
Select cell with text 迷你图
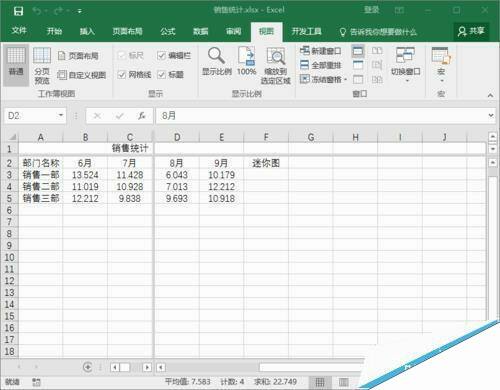tap(266, 163)
